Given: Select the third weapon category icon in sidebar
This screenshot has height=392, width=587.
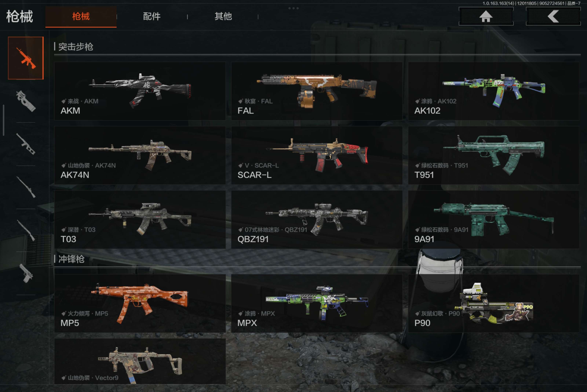Looking at the screenshot, I should point(26,144).
